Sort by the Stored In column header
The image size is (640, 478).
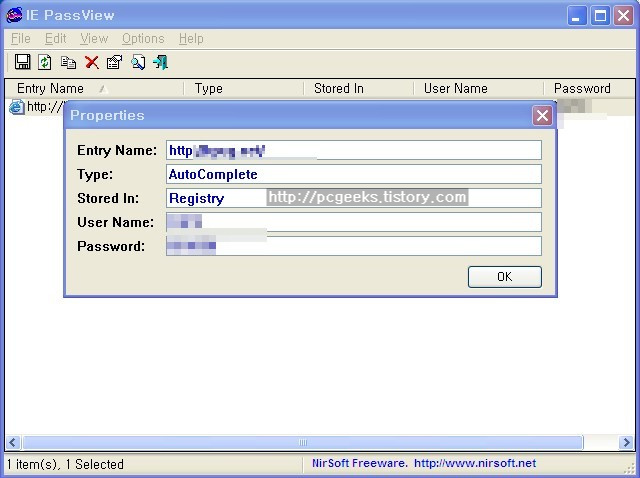[x=359, y=89]
